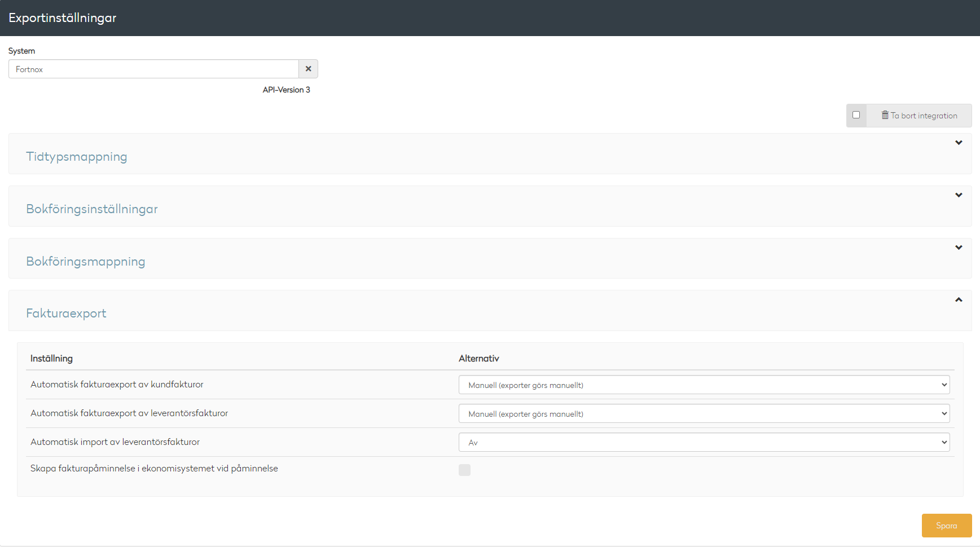Click the Alternativ column header
The width and height of the screenshot is (980, 547).
click(x=479, y=358)
